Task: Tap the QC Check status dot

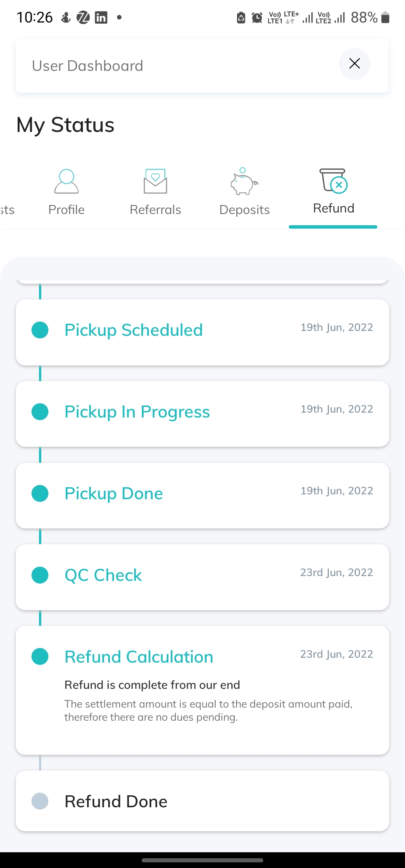Action: coord(40,575)
